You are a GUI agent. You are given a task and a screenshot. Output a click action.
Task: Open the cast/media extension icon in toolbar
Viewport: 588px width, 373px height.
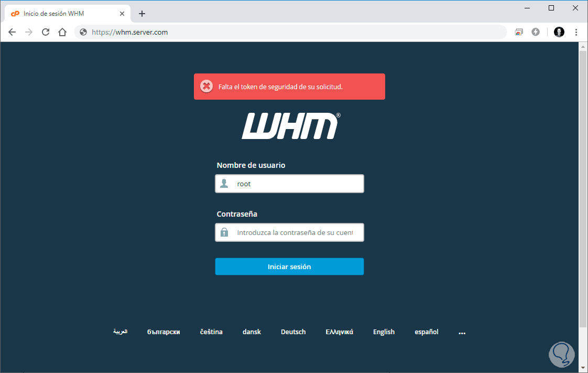(x=519, y=33)
